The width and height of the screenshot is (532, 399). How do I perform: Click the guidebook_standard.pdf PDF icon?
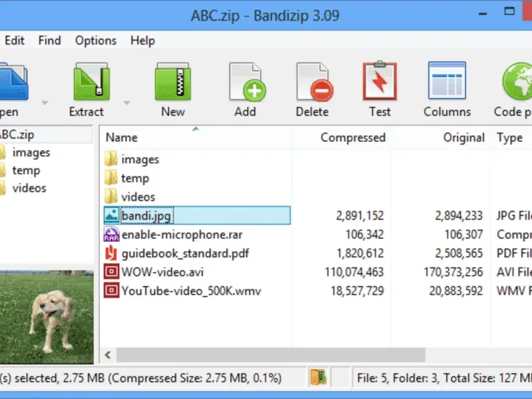(x=111, y=253)
